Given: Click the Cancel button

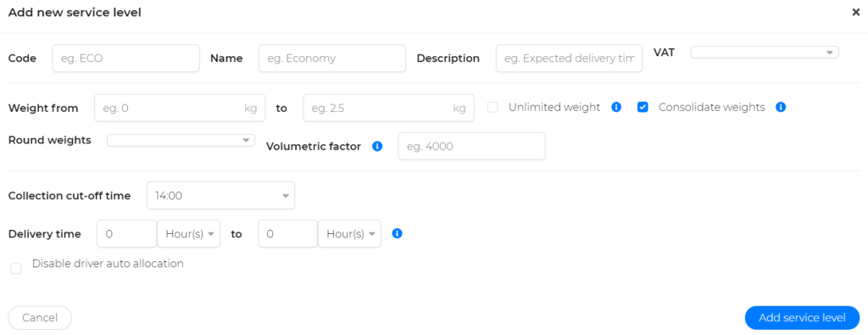Looking at the screenshot, I should click(40, 318).
